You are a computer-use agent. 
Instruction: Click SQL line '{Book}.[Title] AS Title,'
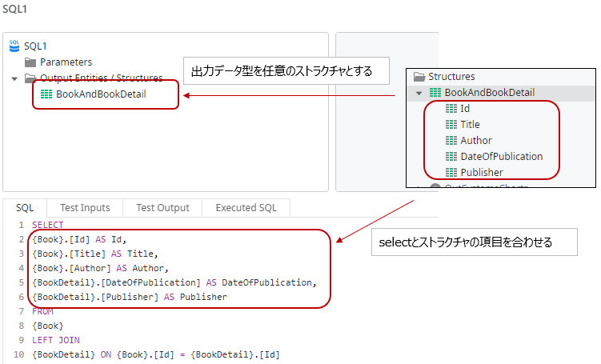[95, 254]
